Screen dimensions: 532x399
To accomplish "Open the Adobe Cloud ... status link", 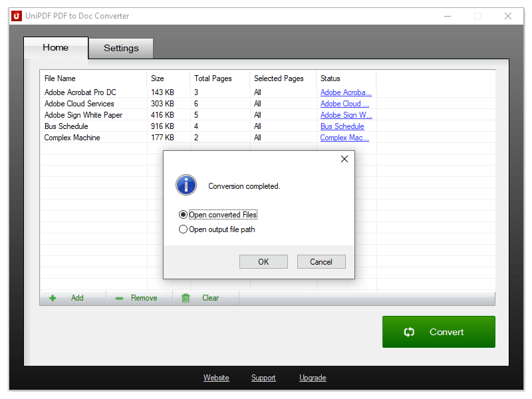I will 344,104.
